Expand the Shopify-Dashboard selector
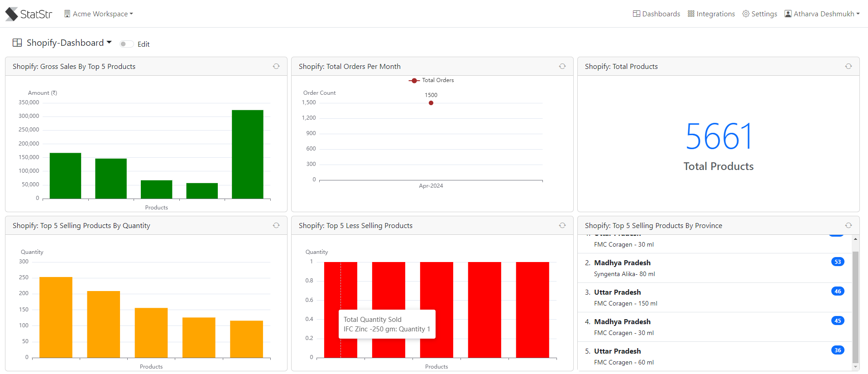The width and height of the screenshot is (868, 374). (69, 43)
